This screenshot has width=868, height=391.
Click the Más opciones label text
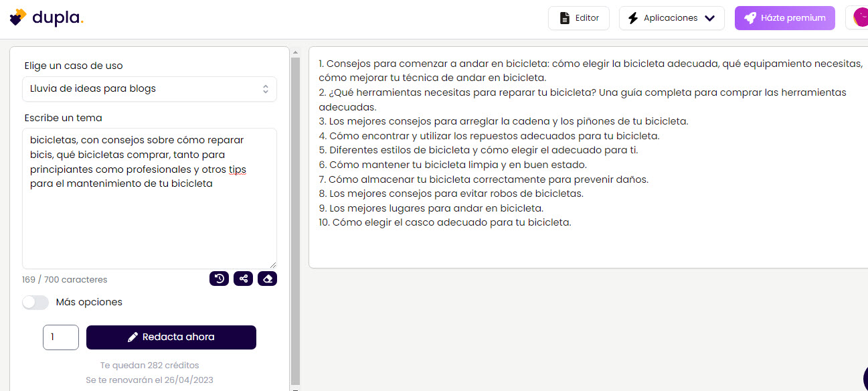[x=89, y=302]
